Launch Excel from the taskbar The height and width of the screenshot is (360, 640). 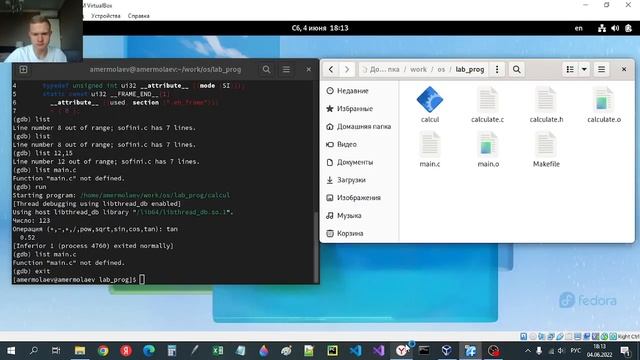pyautogui.click(x=218, y=351)
